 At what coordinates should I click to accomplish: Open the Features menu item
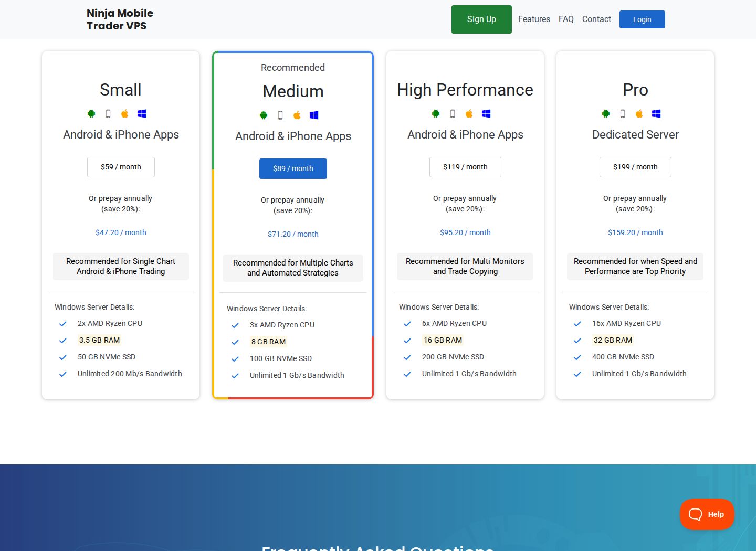(534, 19)
